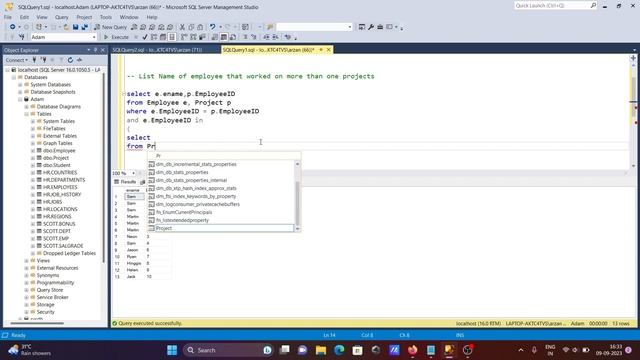The image size is (640, 360).
Task: Select HR.EMPLOYEES table in tree
Action: click(x=60, y=187)
